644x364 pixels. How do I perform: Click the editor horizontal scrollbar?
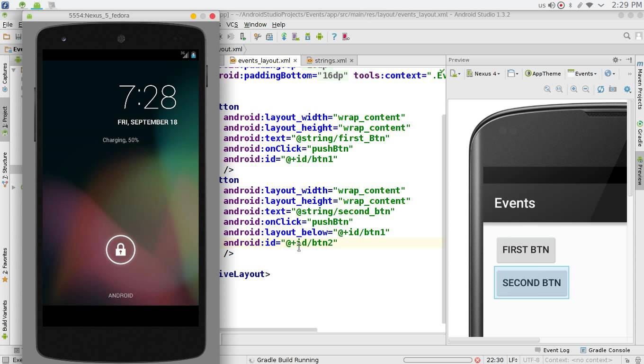click(x=268, y=330)
